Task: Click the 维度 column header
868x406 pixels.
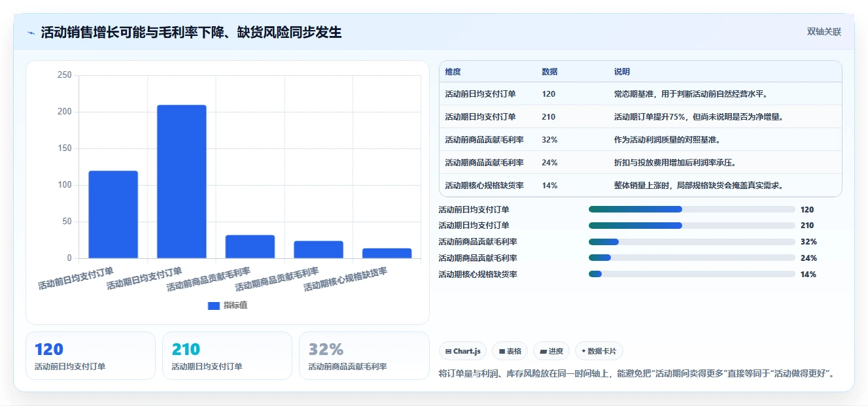Action: 453,72
